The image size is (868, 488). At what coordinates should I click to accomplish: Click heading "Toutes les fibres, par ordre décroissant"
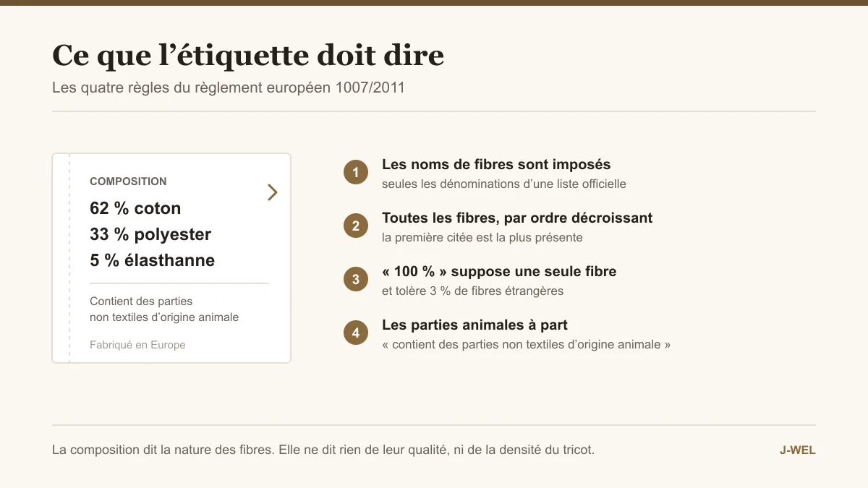point(517,218)
